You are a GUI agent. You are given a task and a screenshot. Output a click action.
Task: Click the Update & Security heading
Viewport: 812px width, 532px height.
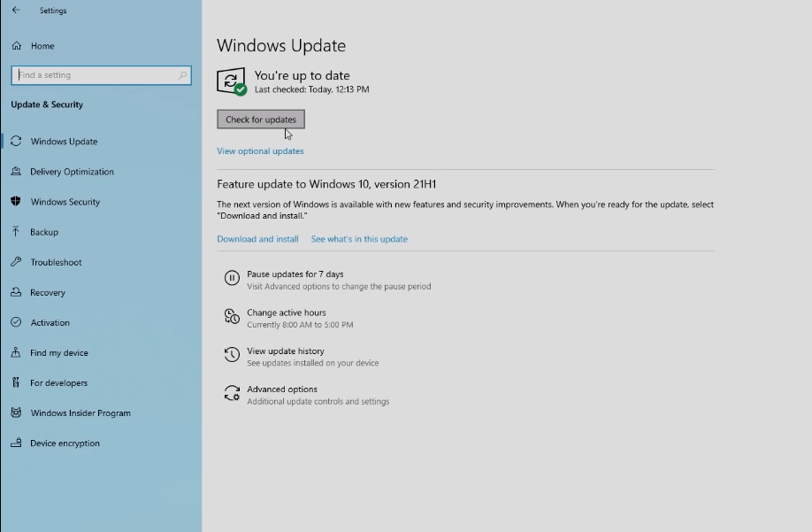point(47,104)
